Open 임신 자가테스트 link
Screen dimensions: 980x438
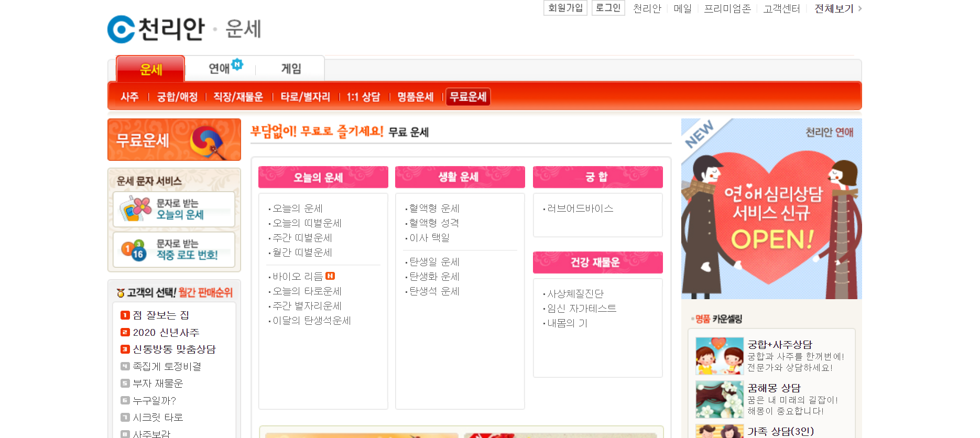[582, 309]
